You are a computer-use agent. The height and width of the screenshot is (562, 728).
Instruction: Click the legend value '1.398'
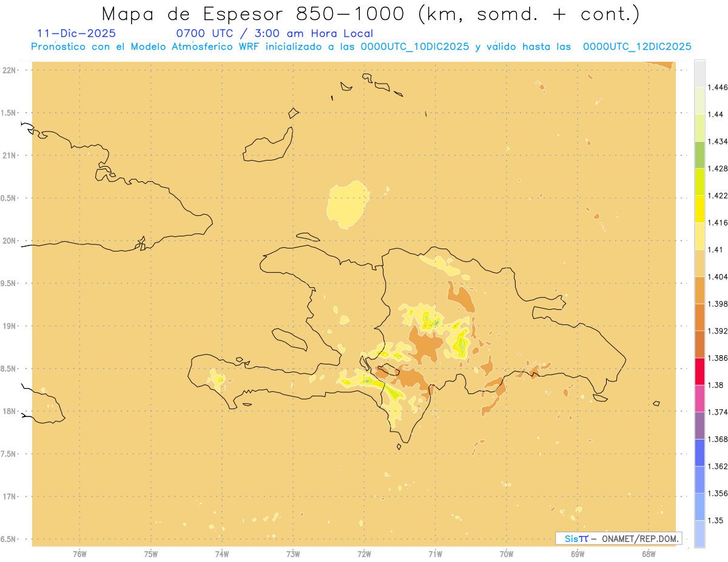pos(717,304)
